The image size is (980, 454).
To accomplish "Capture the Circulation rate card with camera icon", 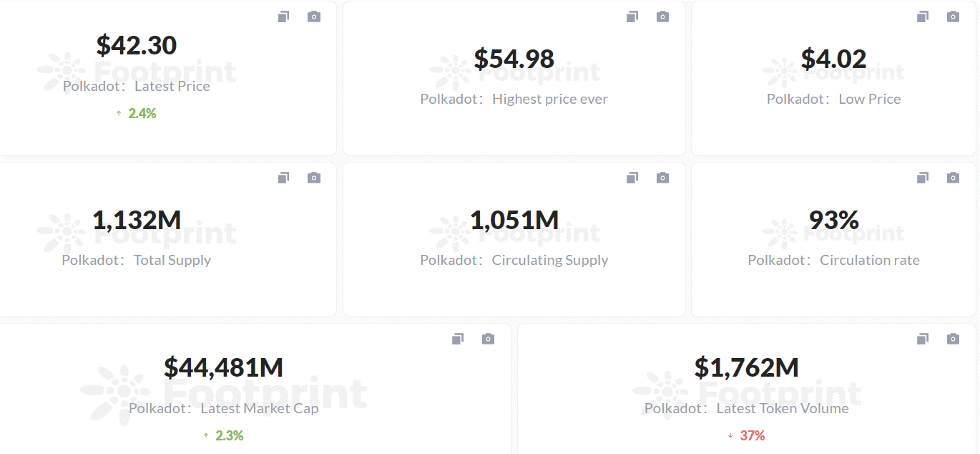I will [953, 178].
